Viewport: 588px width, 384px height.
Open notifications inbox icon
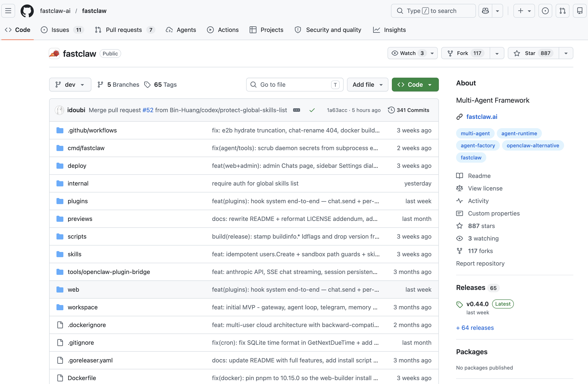tap(580, 11)
